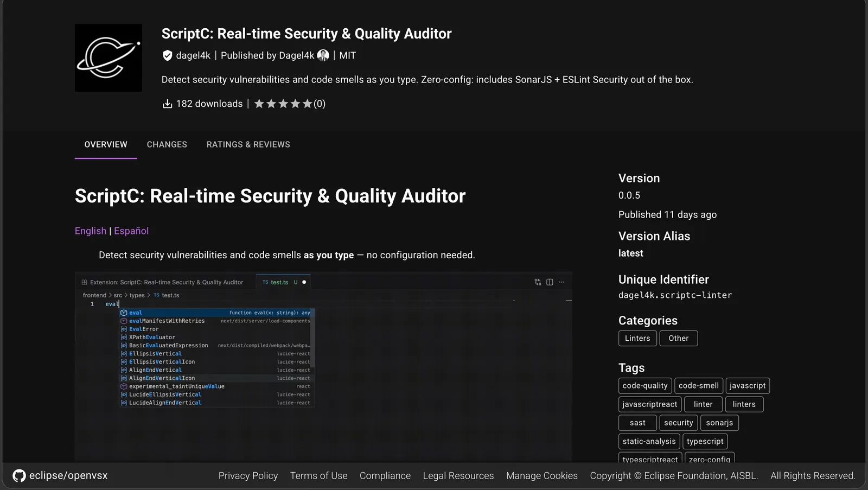Switch to the Changes tab
Image resolution: width=868 pixels, height=490 pixels.
(x=167, y=144)
